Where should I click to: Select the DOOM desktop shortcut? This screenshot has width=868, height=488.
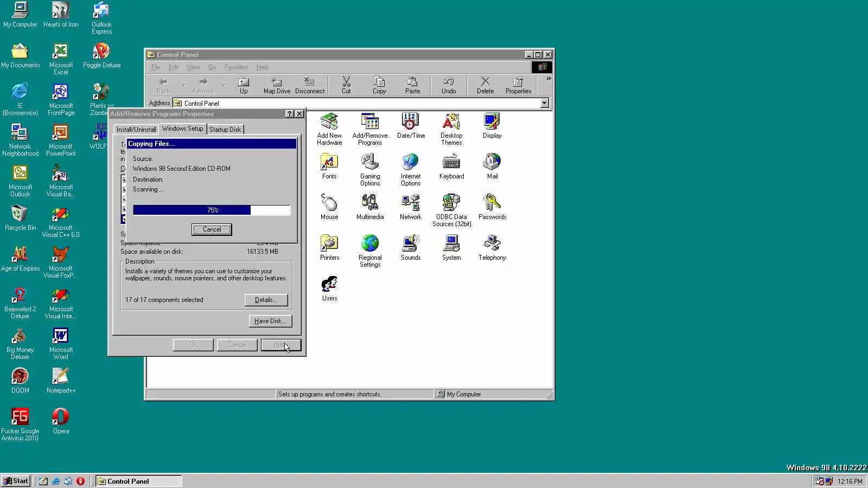pos(20,381)
